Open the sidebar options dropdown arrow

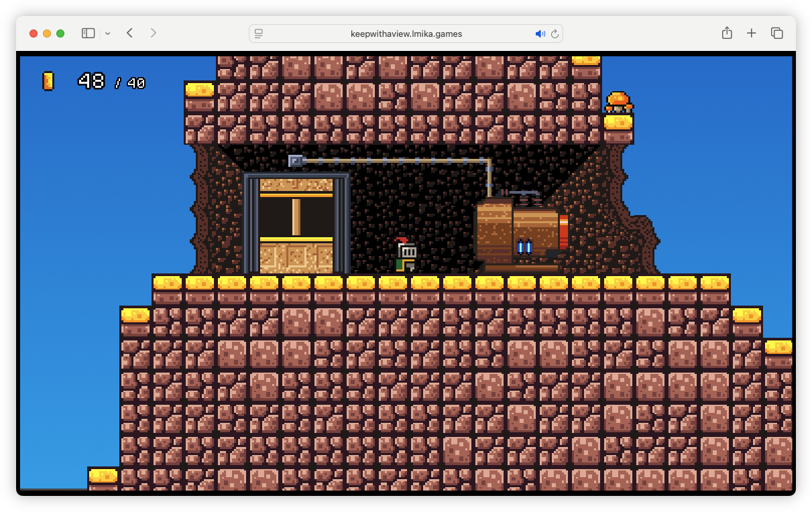coord(107,34)
